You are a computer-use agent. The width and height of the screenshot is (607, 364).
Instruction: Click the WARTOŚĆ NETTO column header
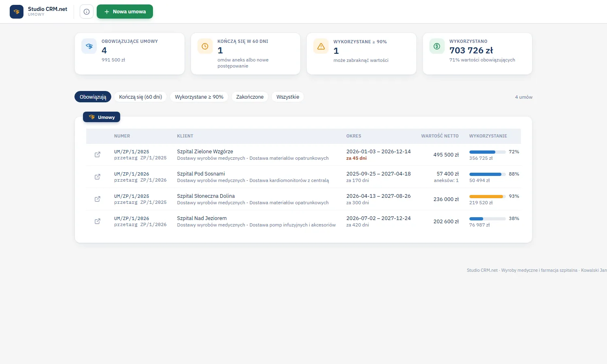[x=440, y=136]
